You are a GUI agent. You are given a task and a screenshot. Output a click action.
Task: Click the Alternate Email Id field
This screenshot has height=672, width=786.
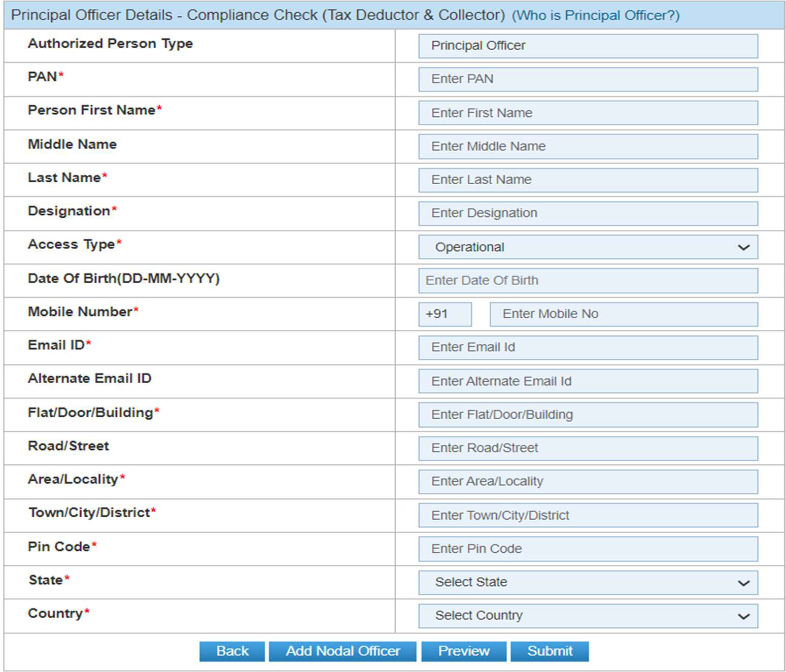588,381
